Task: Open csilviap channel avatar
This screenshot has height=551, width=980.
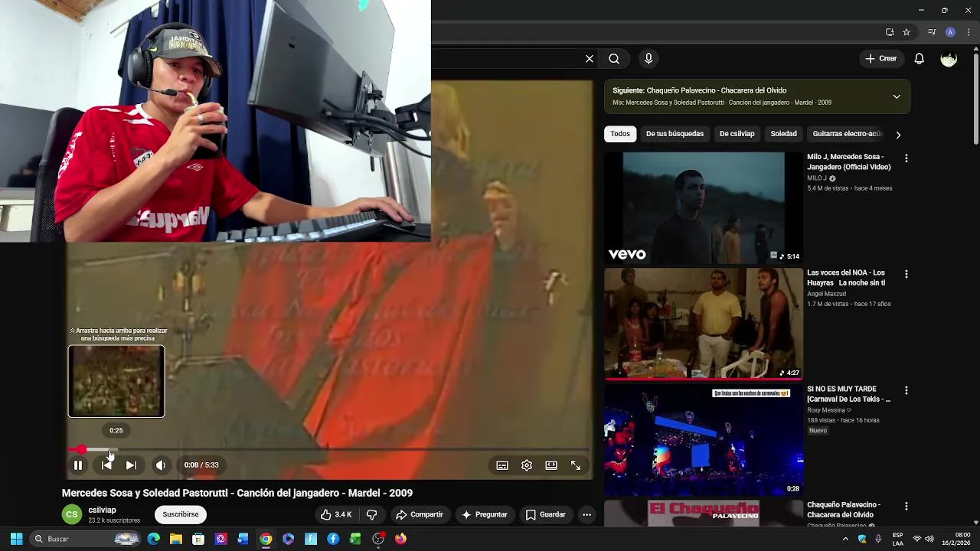Action: 72,514
